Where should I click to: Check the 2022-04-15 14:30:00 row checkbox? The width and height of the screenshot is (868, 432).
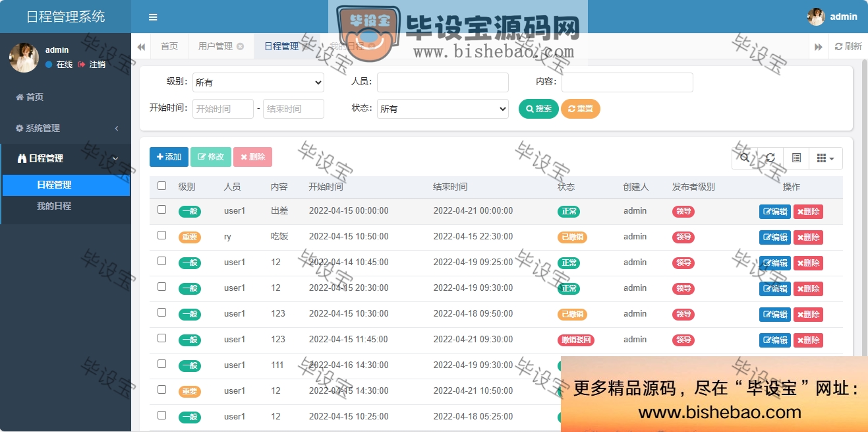tap(162, 390)
